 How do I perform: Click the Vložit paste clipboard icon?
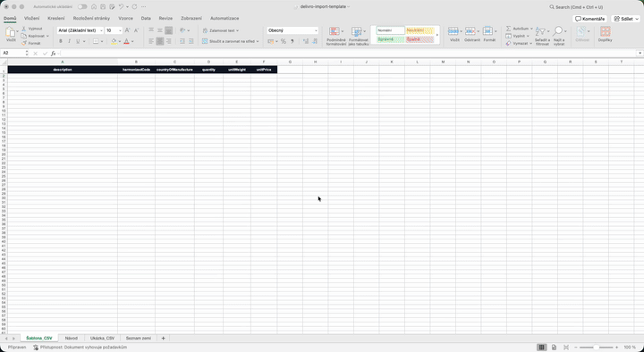10,32
